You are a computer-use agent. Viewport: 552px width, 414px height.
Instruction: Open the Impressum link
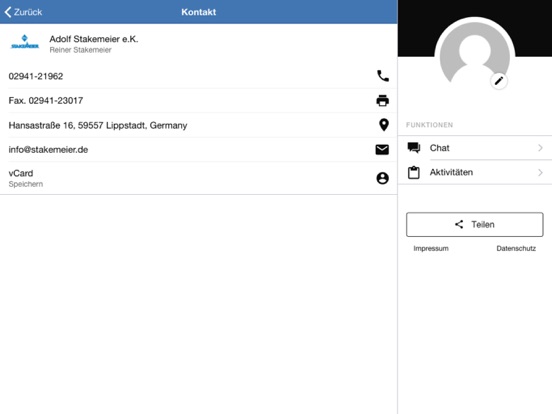click(431, 249)
